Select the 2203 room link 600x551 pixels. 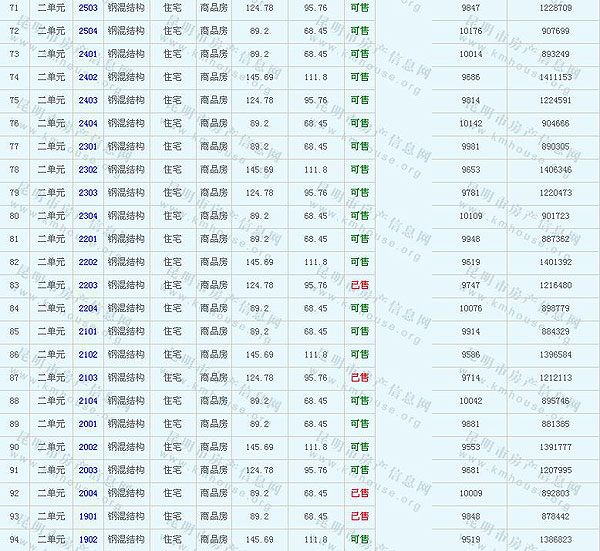[x=88, y=285]
